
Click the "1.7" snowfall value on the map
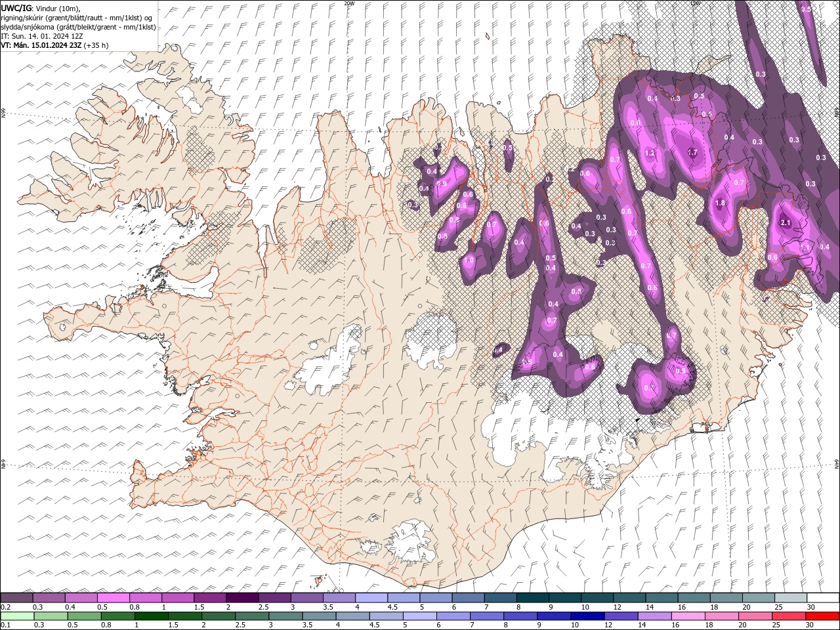coord(692,152)
